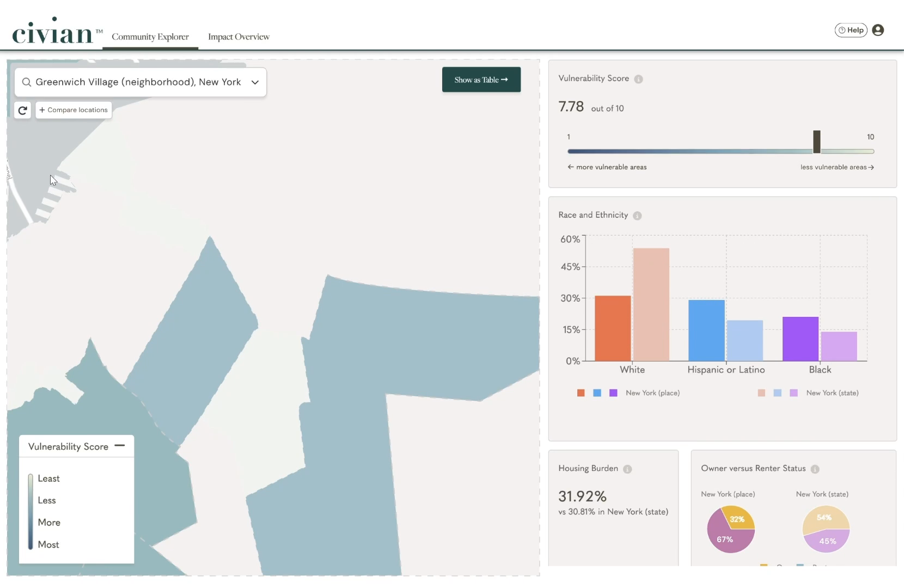Click the 'Least' legend label
Screen dimensions: 904x588
pos(48,479)
